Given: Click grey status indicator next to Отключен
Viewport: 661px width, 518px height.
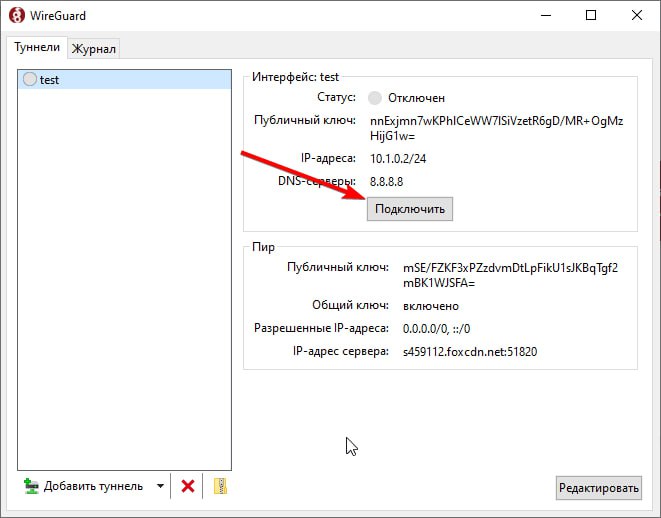Looking at the screenshot, I should click(374, 98).
